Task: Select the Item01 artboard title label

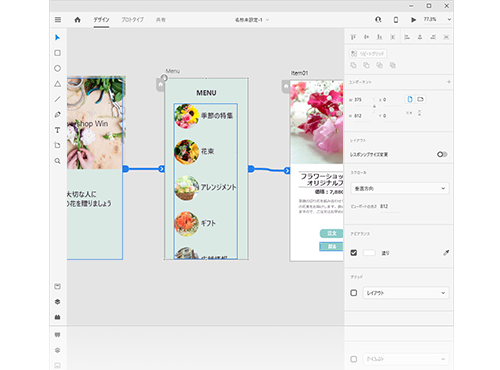Action: click(299, 73)
